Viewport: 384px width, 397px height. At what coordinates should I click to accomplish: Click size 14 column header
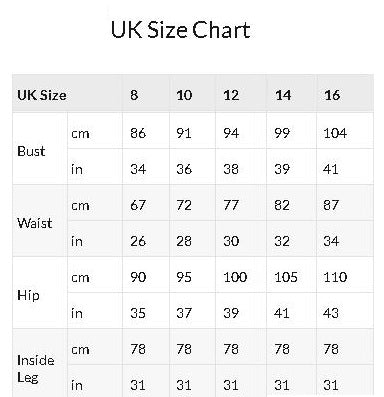[283, 95]
